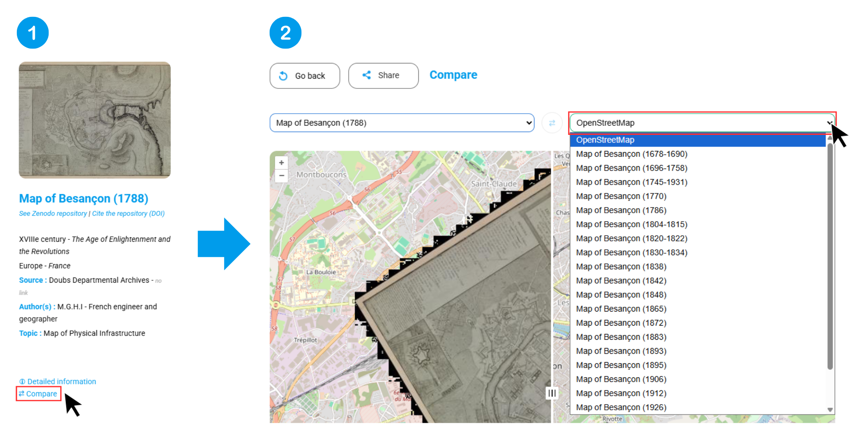Click the Compare heading text
This screenshot has width=868, height=434.
coord(453,75)
